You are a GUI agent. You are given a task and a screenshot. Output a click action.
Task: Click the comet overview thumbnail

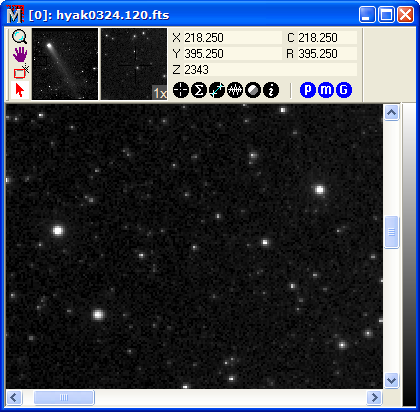65,64
